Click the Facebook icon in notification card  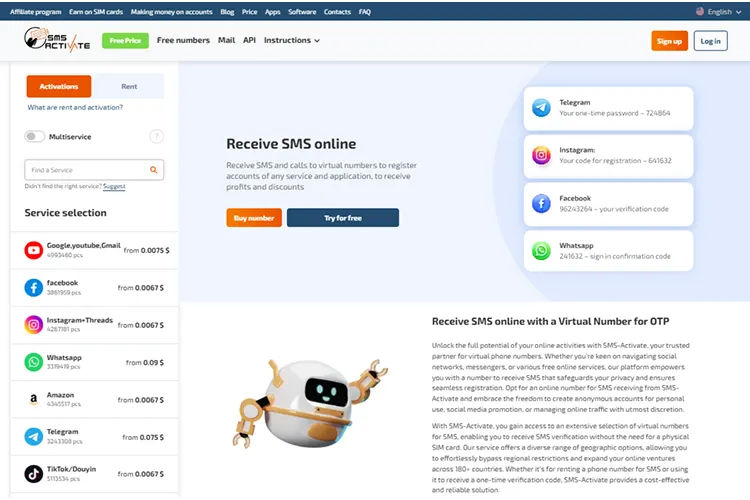coord(541,203)
